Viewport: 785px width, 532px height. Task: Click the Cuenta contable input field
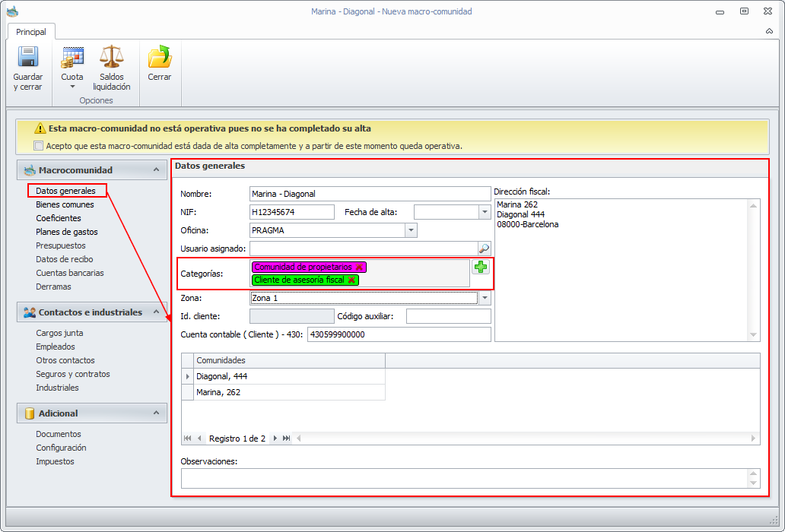coord(399,334)
